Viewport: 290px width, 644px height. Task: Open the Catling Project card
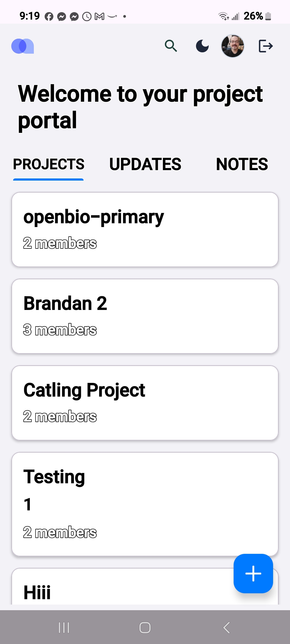(145, 403)
